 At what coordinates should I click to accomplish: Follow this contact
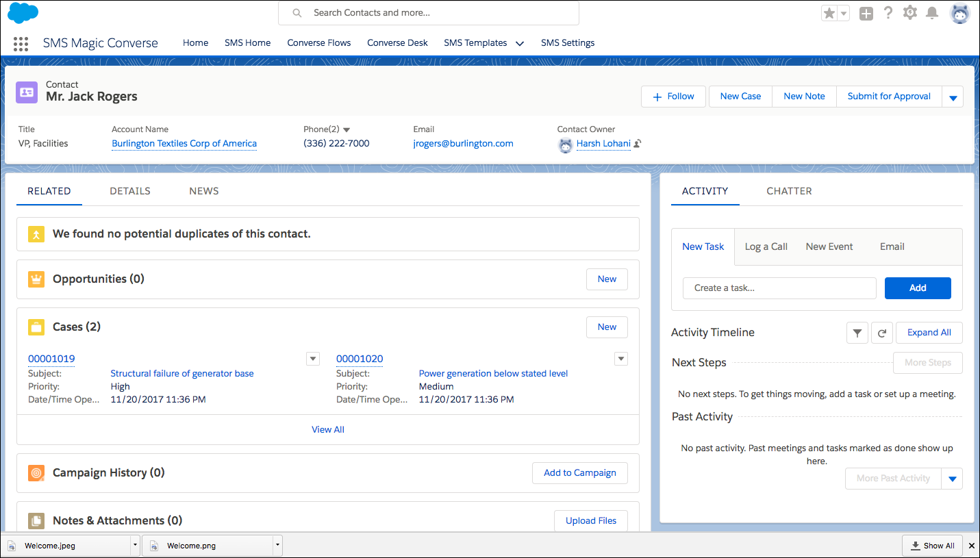(x=675, y=97)
